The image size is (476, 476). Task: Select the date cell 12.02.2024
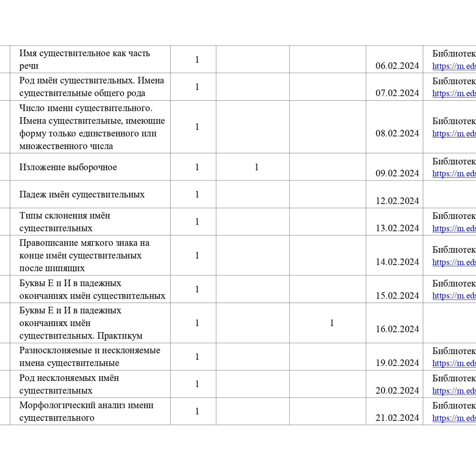click(x=397, y=201)
